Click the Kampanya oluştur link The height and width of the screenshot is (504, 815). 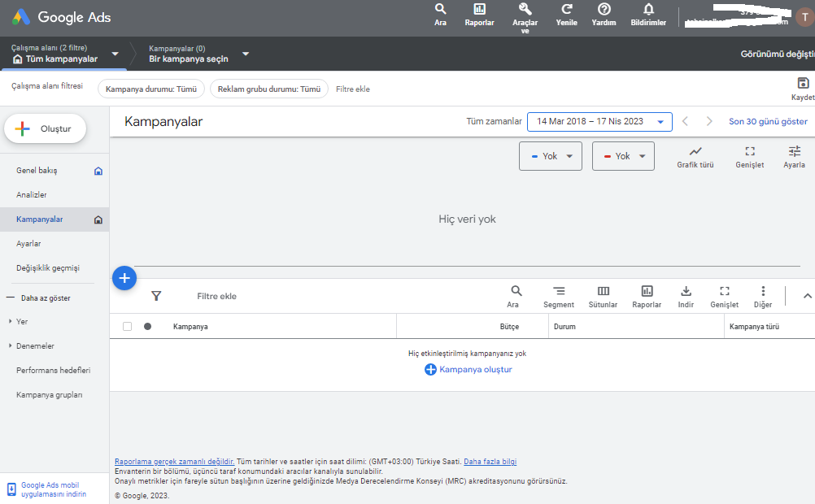469,369
